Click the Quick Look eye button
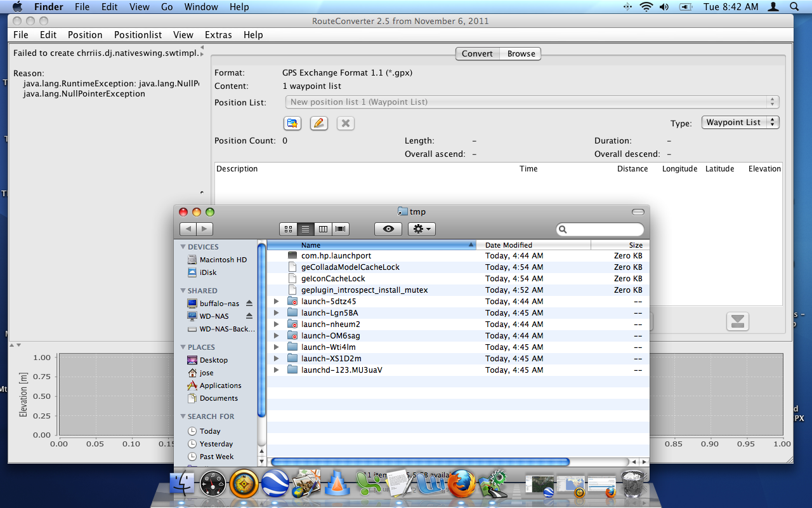The width and height of the screenshot is (812, 508). click(388, 229)
